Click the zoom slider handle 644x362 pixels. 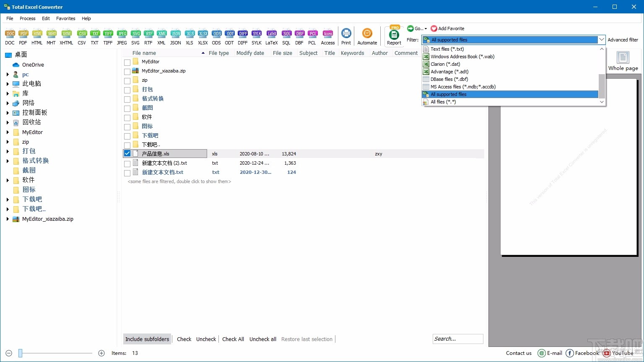(x=20, y=353)
